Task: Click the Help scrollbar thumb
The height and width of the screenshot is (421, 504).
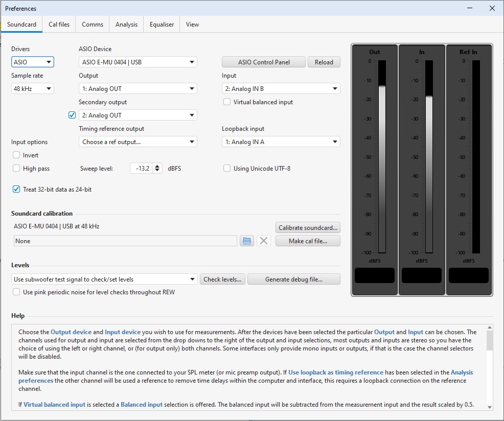Action: click(x=490, y=340)
